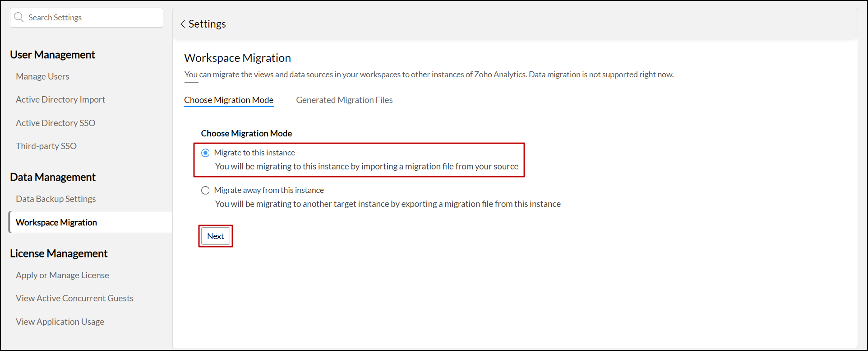Open Active Directory SSO page

click(55, 123)
